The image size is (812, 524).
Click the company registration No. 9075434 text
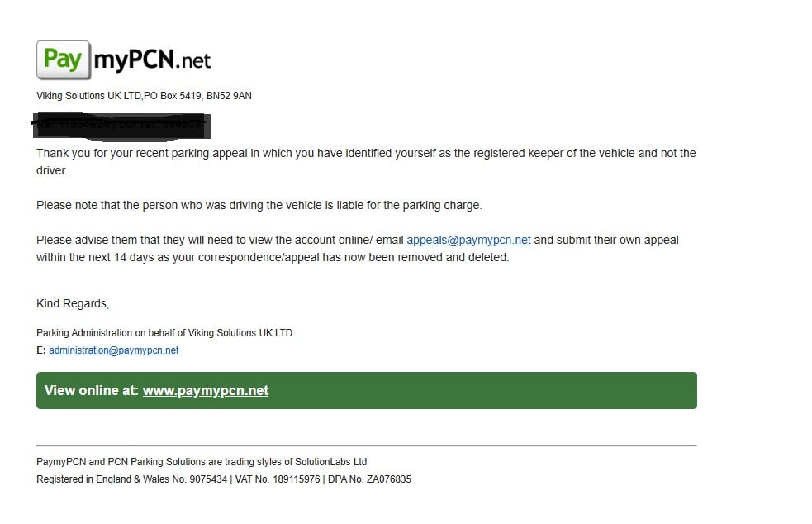[131, 479]
